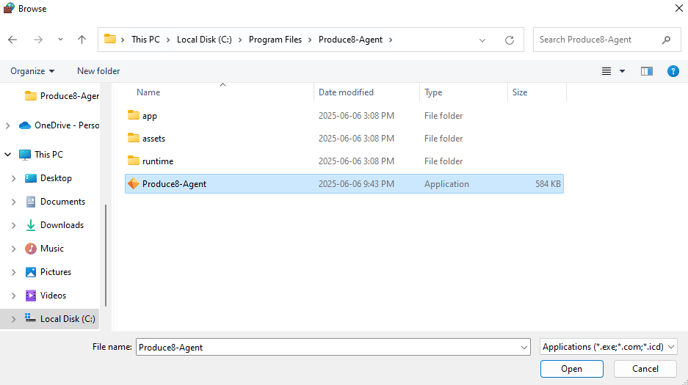This screenshot has width=688, height=385.
Task: Change the view layout icon
Action: pos(606,71)
